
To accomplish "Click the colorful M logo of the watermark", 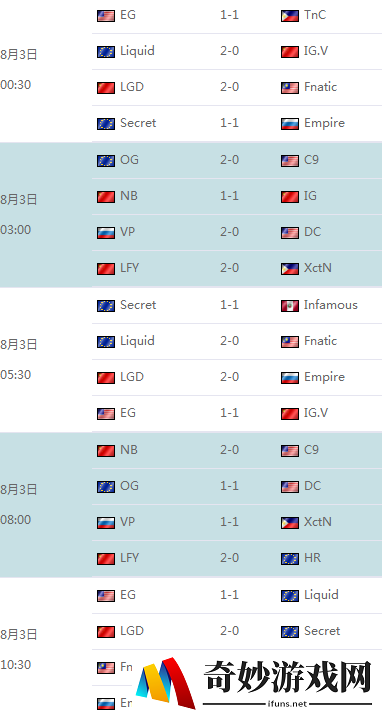I will click(166, 683).
